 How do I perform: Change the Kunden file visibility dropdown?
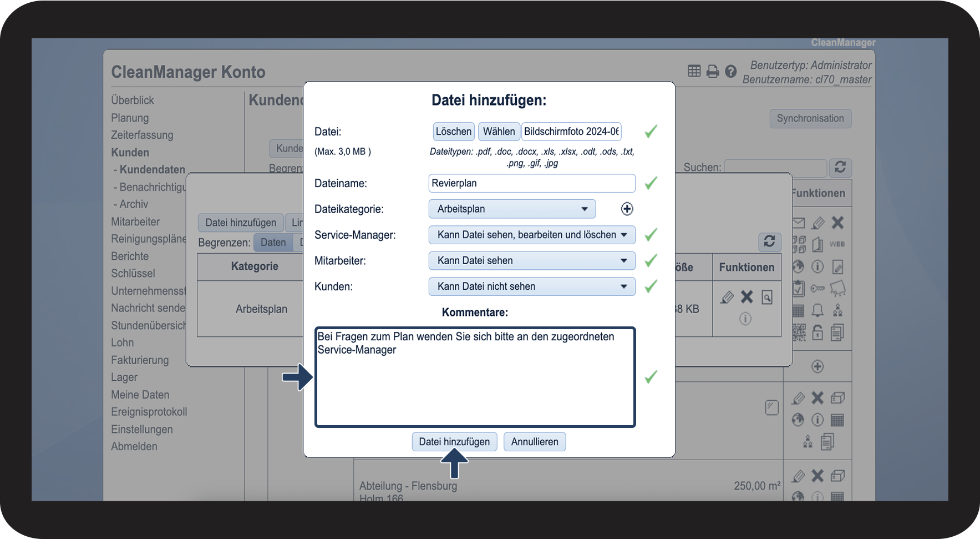point(531,286)
